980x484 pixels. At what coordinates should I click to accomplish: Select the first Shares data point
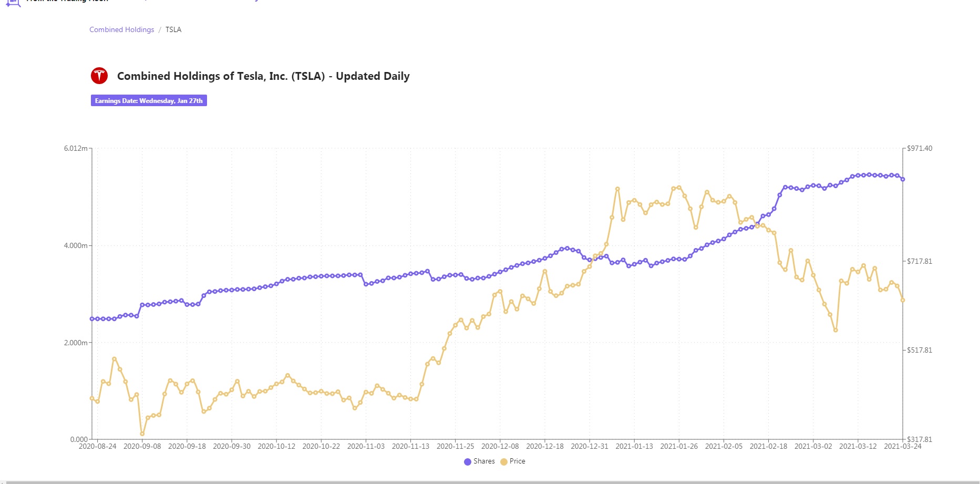pos(92,319)
